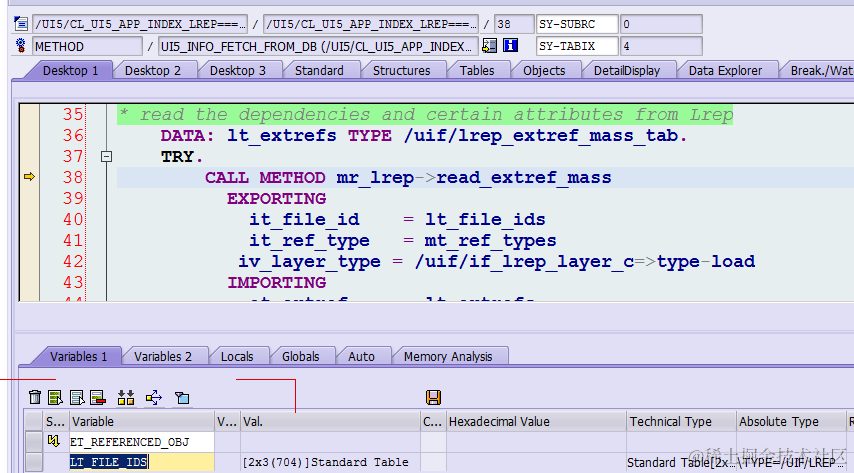Viewport: 854px width, 473px height.
Task: Open the Desktop 2 tab
Action: coord(152,70)
